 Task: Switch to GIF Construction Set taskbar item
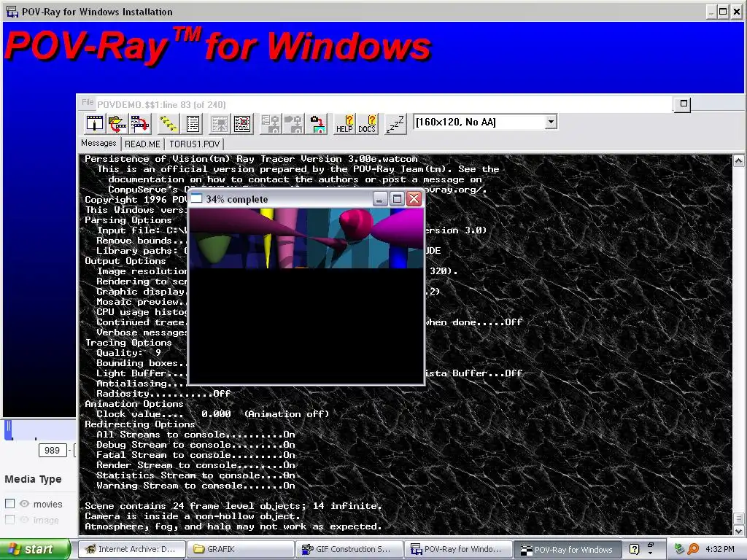pyautogui.click(x=348, y=549)
